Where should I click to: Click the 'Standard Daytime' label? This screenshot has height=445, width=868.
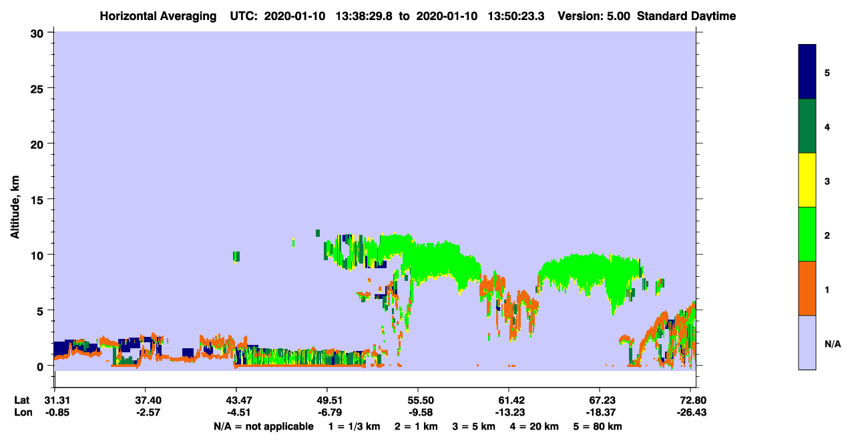pos(686,16)
